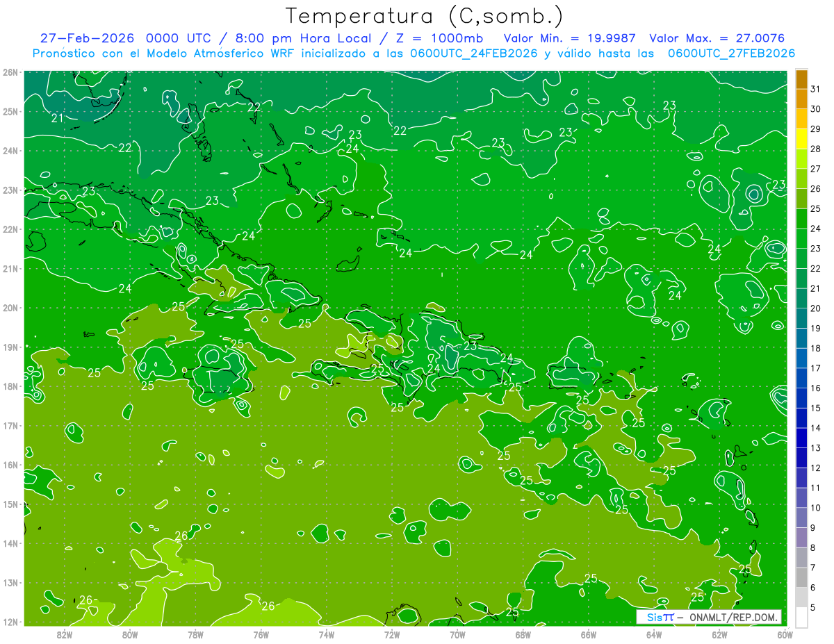This screenshot has width=834, height=644.
Task: Click the '74W' longitude axis label
Action: tap(327, 634)
